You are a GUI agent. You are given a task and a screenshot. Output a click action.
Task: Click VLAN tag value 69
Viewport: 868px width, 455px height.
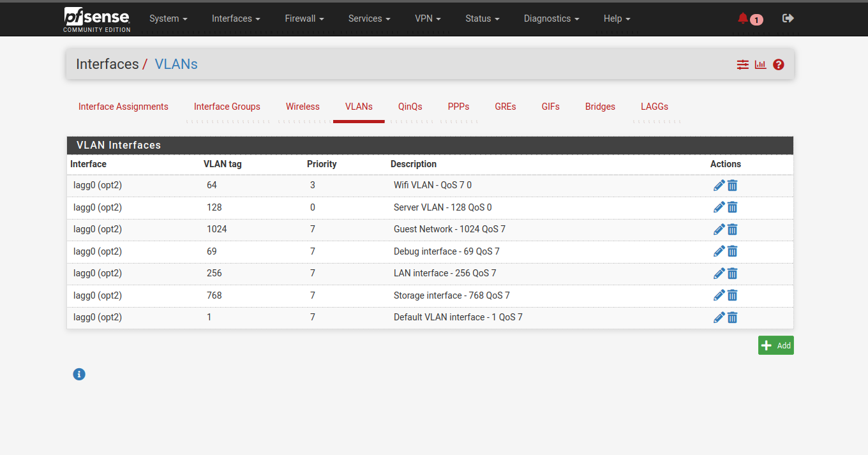[212, 251]
